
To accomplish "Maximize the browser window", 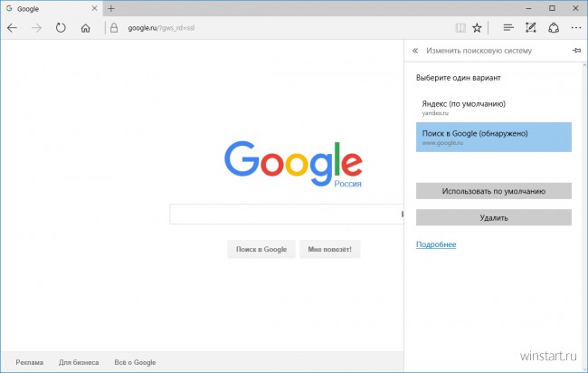I will [x=552, y=8].
